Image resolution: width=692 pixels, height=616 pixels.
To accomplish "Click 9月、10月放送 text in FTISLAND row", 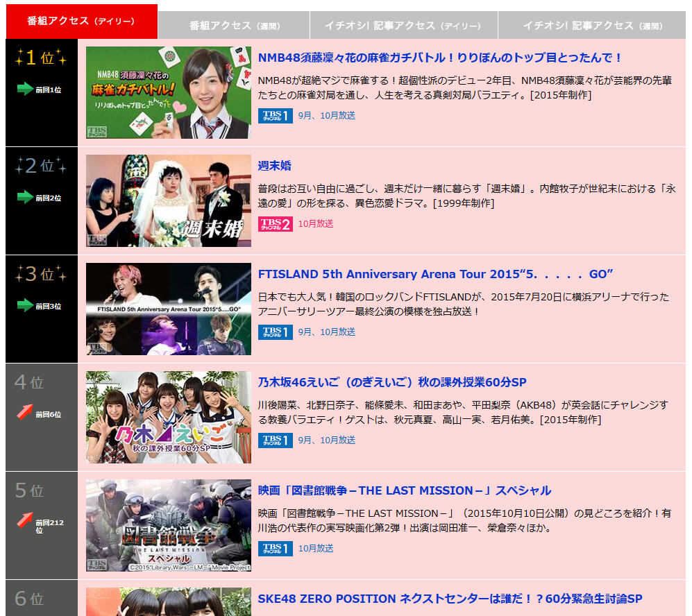I will (x=327, y=332).
